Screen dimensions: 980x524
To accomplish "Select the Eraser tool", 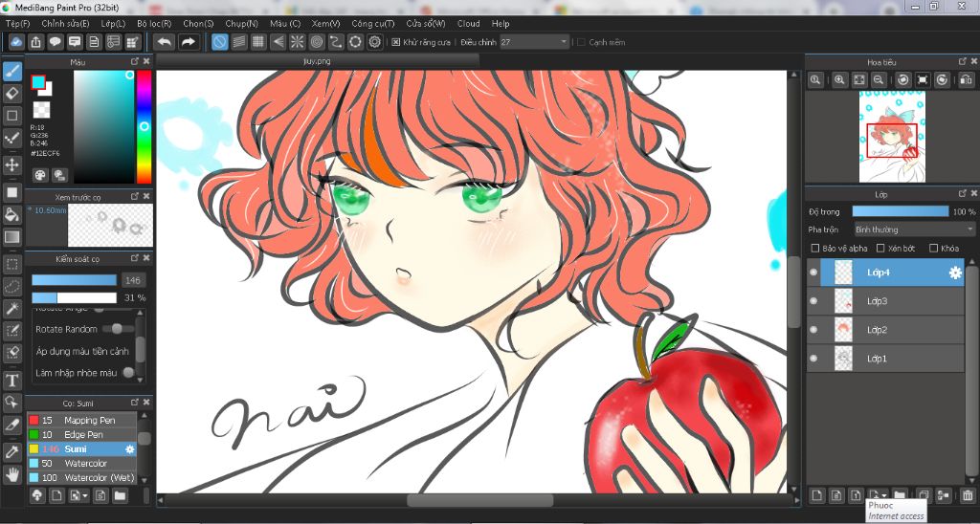I will tap(11, 94).
